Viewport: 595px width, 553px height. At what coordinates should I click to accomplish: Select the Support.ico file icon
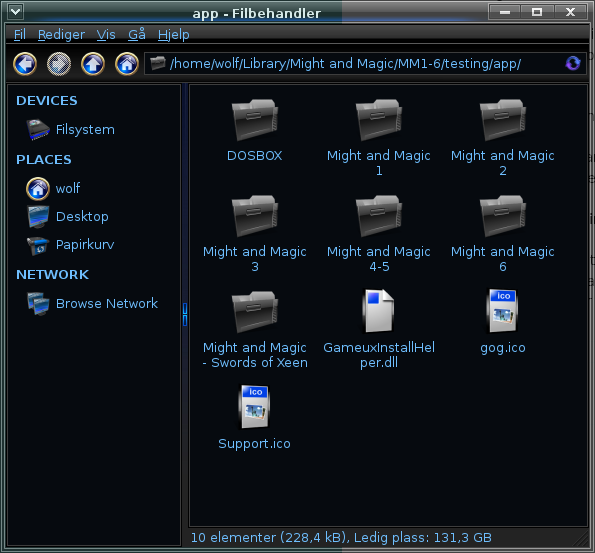pyautogui.click(x=255, y=407)
